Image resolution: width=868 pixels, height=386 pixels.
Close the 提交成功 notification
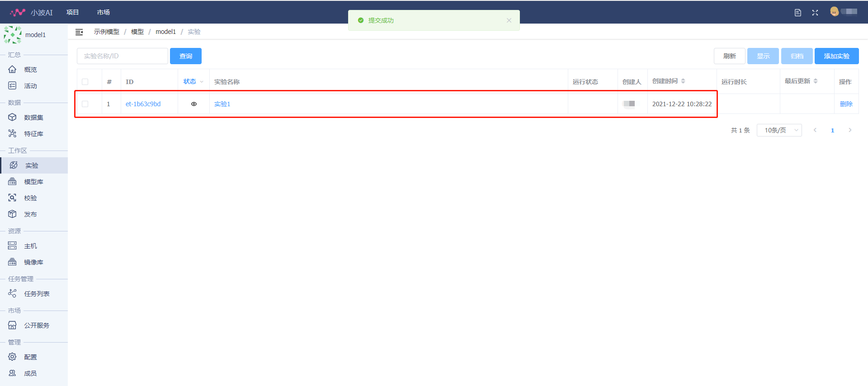point(509,20)
